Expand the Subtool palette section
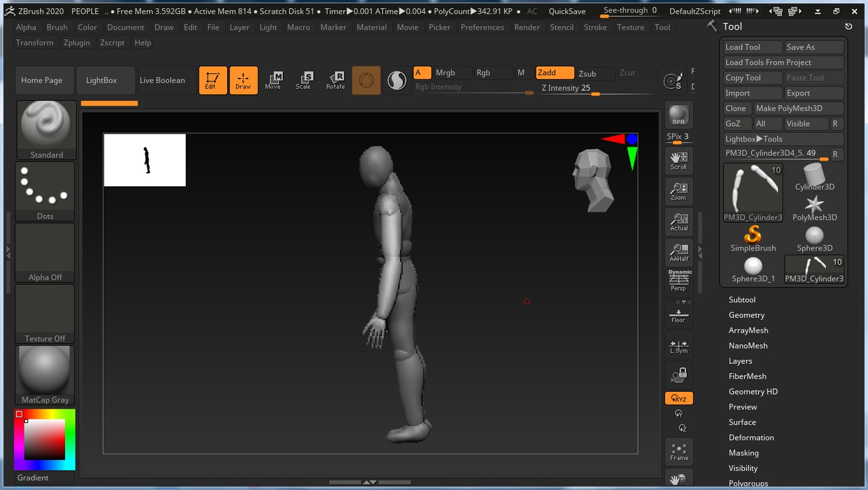Image resolution: width=868 pixels, height=490 pixels. (x=742, y=300)
